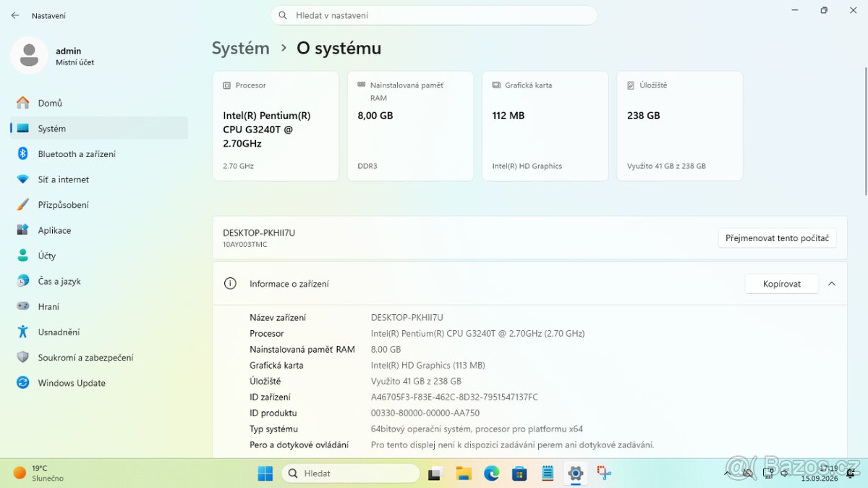
Task: Click the network status tray icon
Action: [x=768, y=474]
